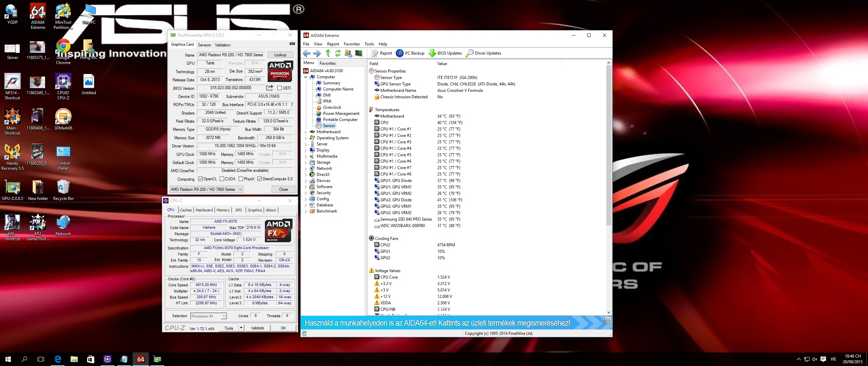The width and height of the screenshot is (868, 366).
Task: Click the GPU-Z BIOS save/share arrow icon
Action: (x=270, y=88)
